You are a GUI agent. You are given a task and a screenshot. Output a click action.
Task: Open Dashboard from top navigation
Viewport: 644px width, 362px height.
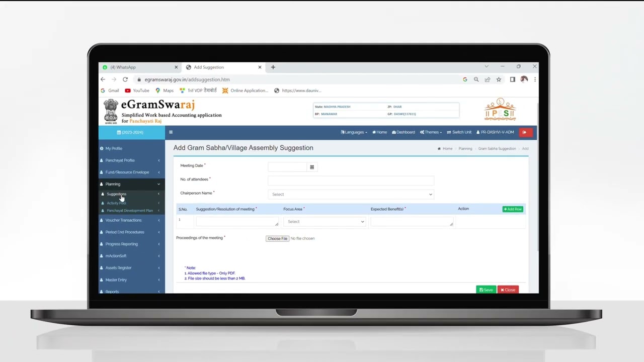pyautogui.click(x=404, y=132)
